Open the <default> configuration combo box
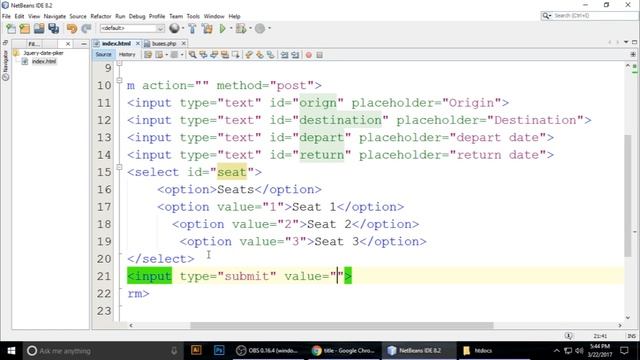The image size is (640, 360). 132,28
